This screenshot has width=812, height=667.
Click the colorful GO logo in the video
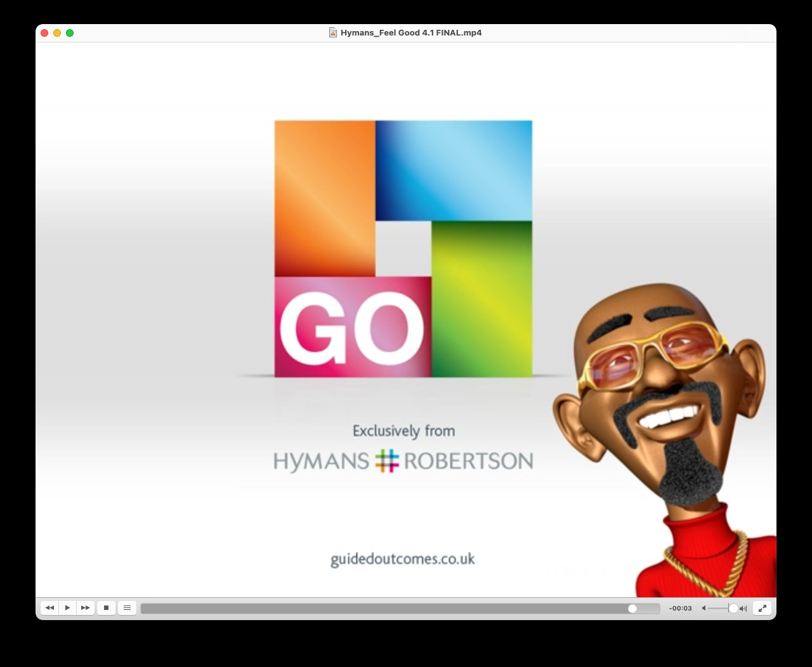[403, 249]
